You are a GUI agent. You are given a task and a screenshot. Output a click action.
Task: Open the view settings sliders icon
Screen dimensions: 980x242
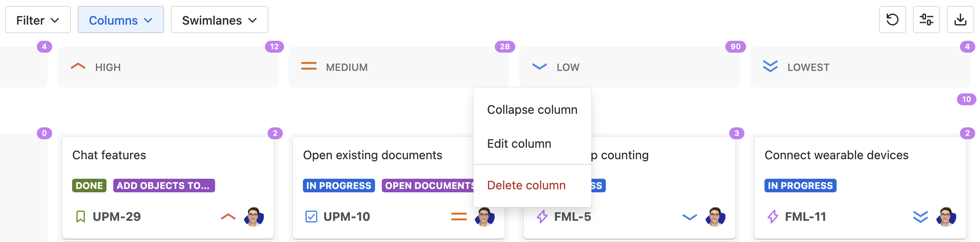click(926, 20)
